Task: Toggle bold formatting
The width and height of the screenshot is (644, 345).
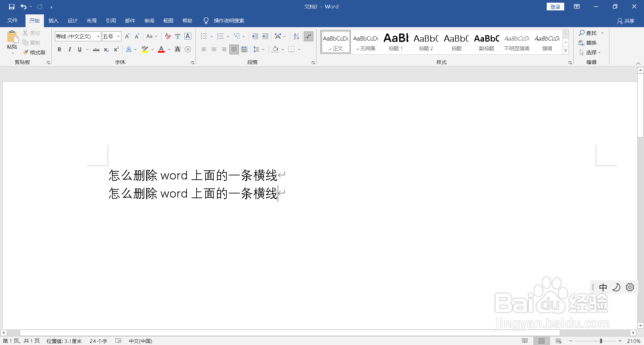Action: (59, 49)
